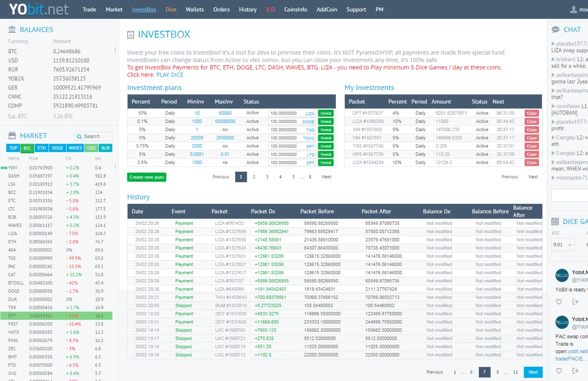Click the TGS plan amount field

pyautogui.click(x=292, y=130)
